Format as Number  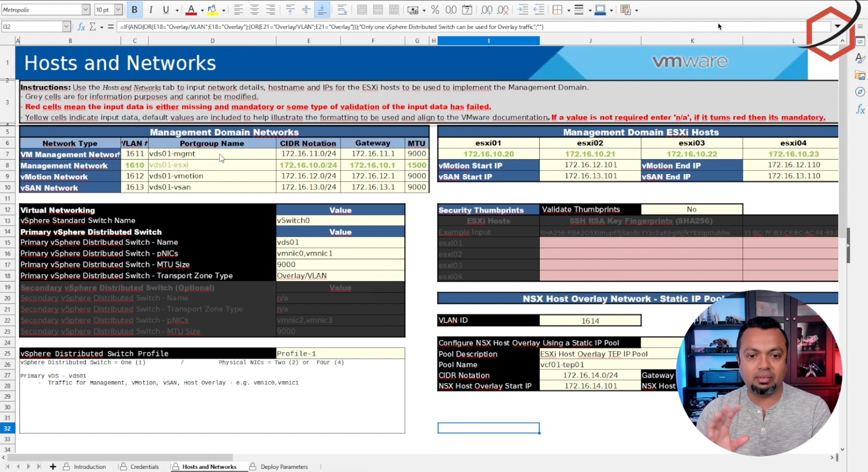pyautogui.click(x=451, y=10)
